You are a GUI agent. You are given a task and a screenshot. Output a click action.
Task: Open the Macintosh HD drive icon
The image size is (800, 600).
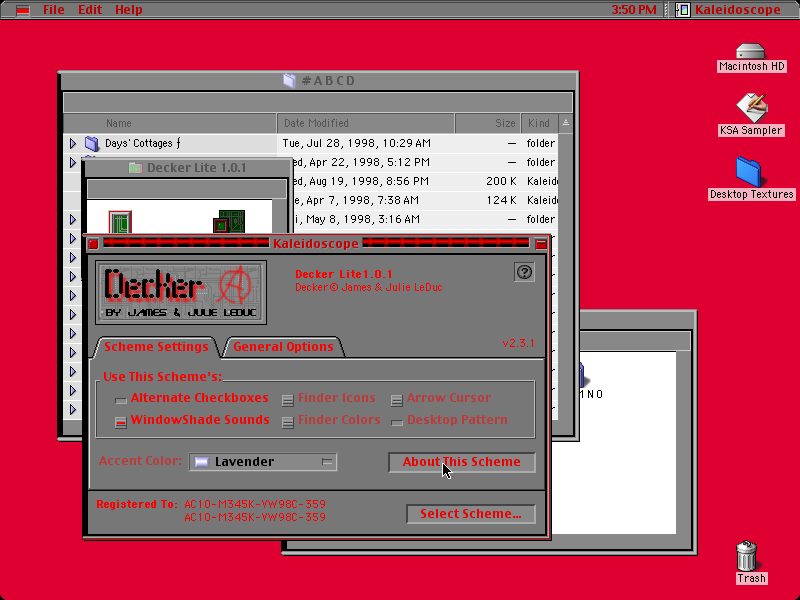coord(751,52)
